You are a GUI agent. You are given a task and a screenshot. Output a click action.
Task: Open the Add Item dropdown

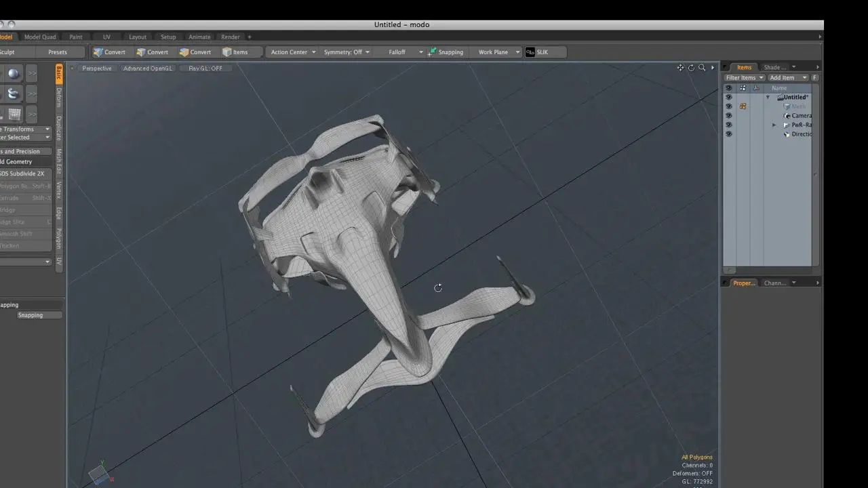coord(788,78)
